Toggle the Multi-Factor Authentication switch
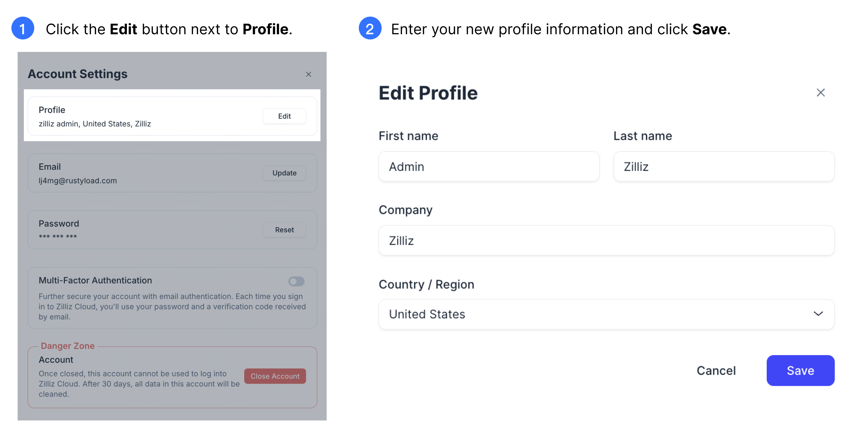868x435 pixels. pos(296,281)
